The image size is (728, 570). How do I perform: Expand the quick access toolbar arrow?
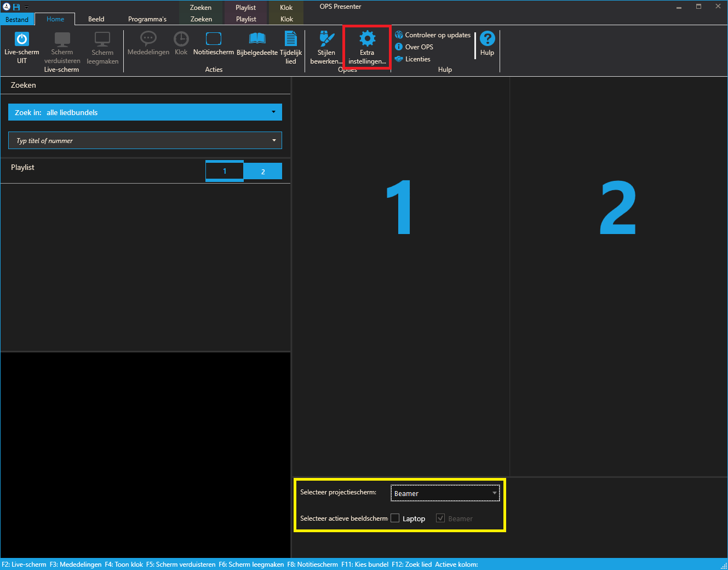coord(26,8)
